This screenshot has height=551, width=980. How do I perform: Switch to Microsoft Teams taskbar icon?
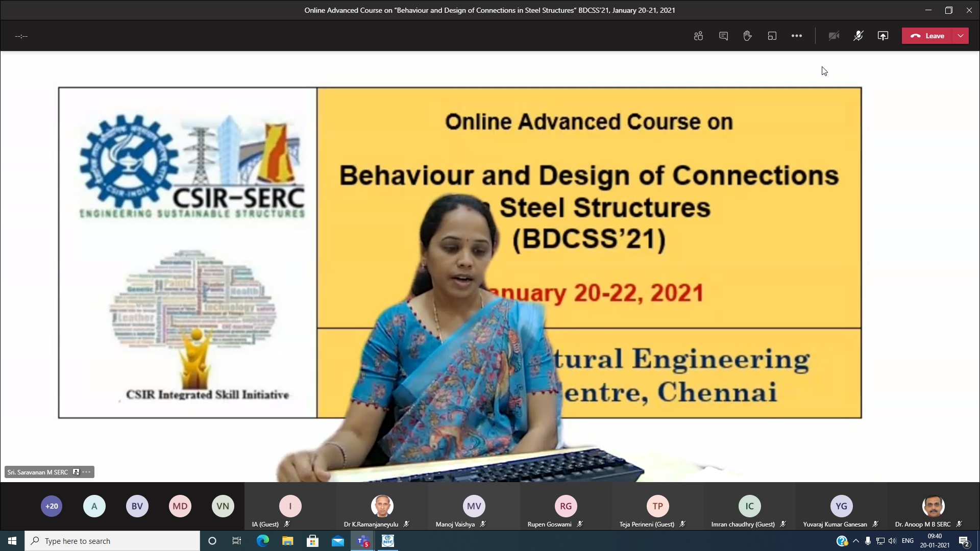click(x=363, y=541)
